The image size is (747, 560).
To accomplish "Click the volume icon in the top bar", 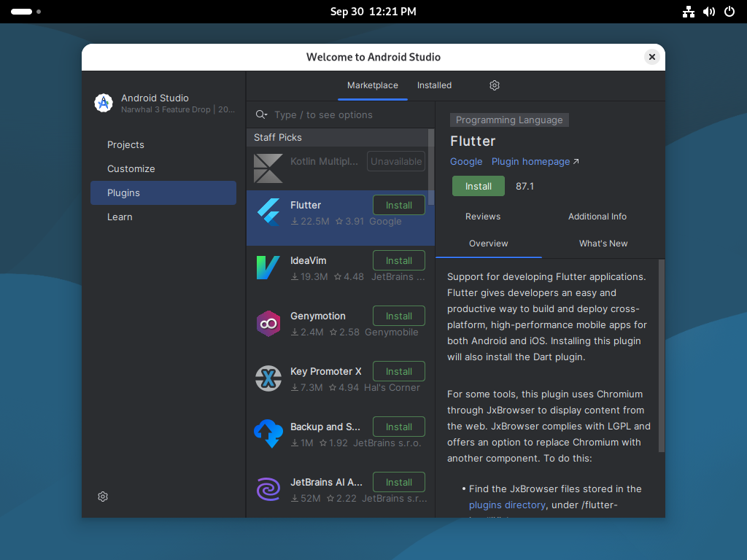I will point(708,12).
